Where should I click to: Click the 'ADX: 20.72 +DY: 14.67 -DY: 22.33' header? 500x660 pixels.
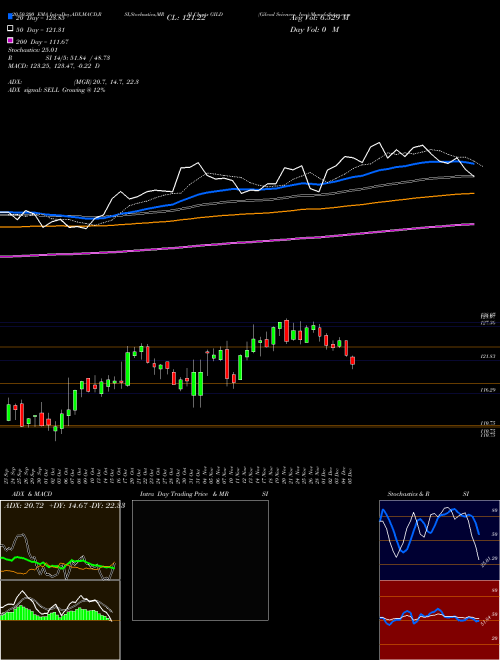[x=64, y=506]
